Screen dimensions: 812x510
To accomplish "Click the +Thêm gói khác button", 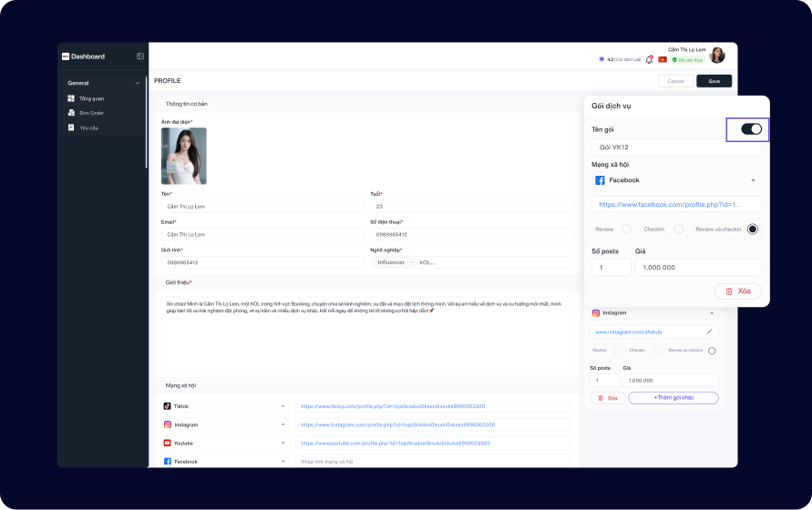I will 673,398.
